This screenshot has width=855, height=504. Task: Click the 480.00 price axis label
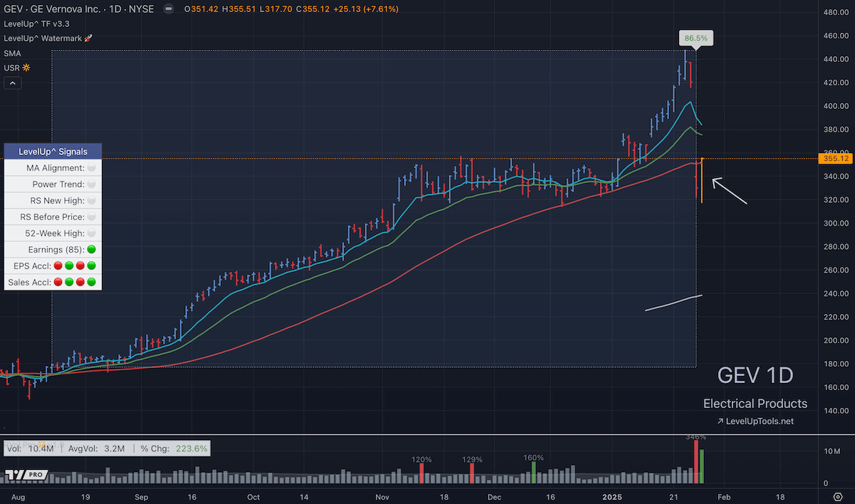click(x=835, y=12)
